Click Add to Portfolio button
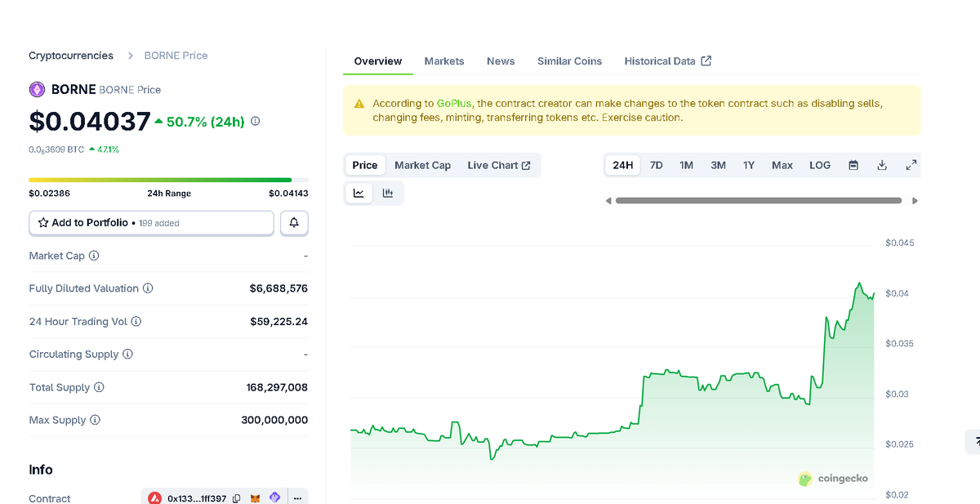 pos(151,222)
